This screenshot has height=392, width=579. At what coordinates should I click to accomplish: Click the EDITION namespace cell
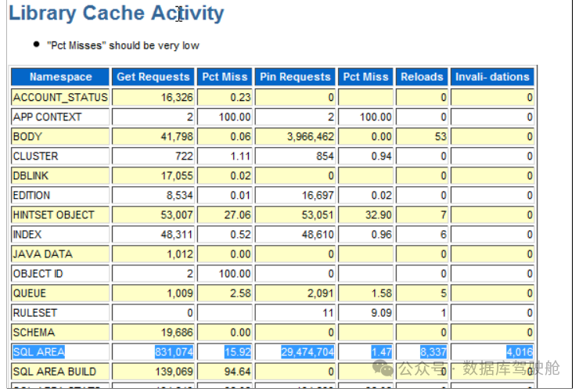pos(60,196)
